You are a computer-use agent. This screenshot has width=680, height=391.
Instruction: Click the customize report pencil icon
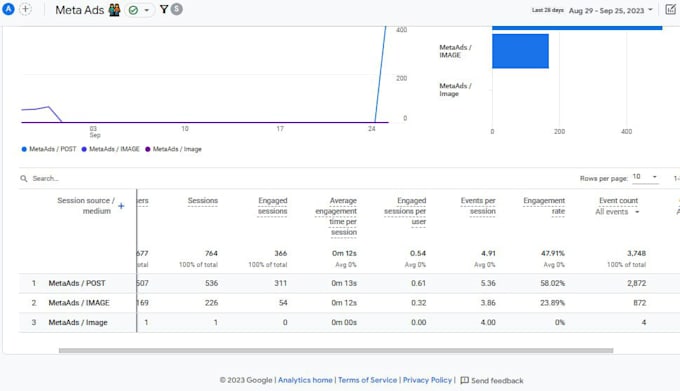(x=670, y=10)
